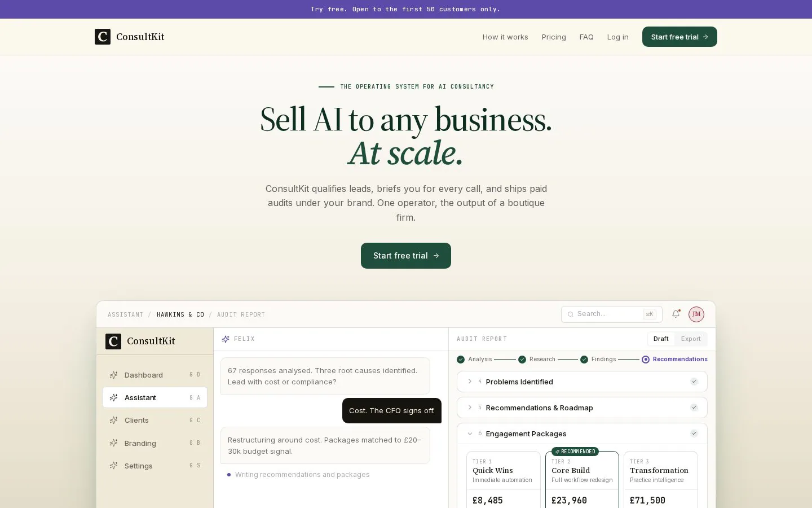Select the Tier 1 Quick Wins package card
The image size is (812, 508).
(x=504, y=480)
